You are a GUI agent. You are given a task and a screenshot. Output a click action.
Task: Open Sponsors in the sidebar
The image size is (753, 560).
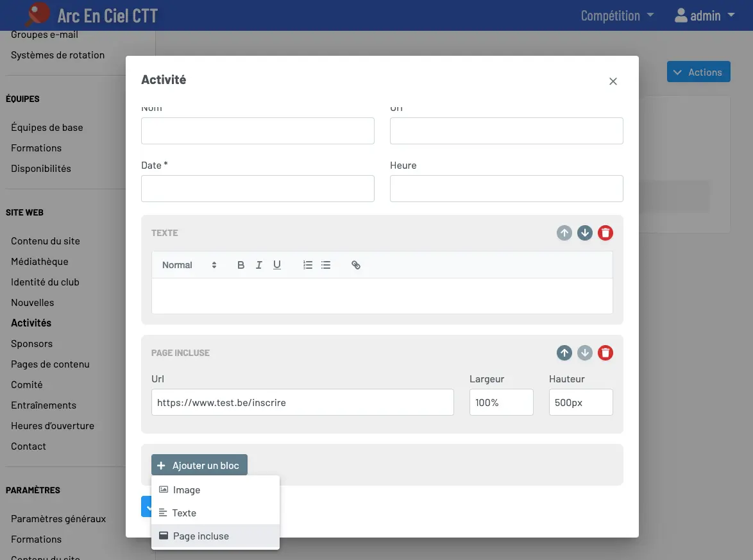point(31,344)
